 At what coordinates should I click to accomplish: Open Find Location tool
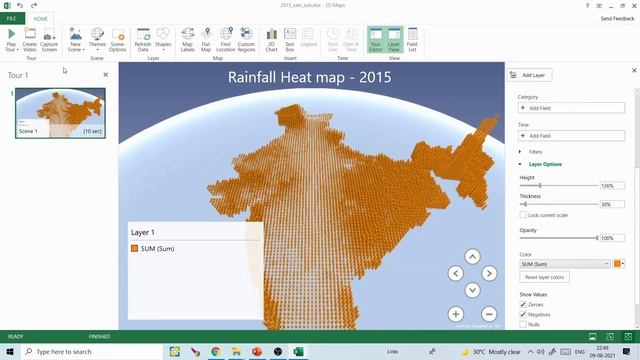point(226,40)
